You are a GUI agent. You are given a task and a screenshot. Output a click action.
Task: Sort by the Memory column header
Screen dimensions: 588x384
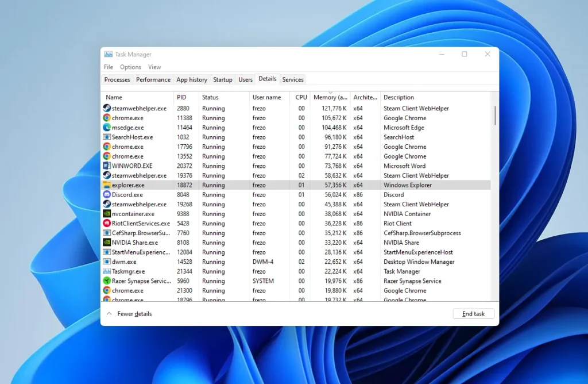[x=330, y=97]
